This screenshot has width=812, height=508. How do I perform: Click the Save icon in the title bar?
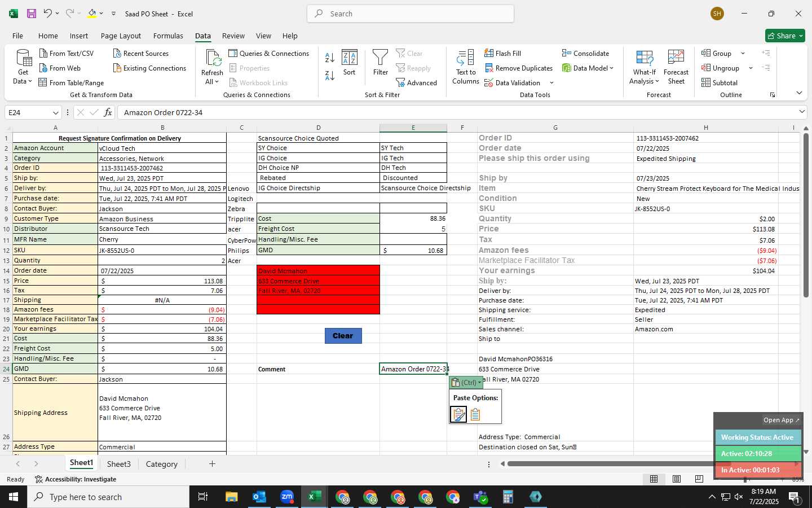coord(32,14)
